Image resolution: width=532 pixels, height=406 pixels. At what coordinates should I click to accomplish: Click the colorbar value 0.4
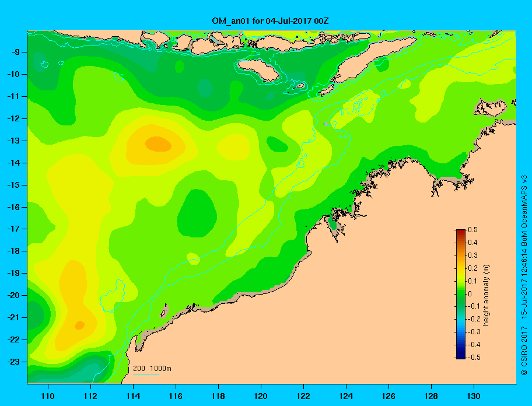[x=473, y=243]
